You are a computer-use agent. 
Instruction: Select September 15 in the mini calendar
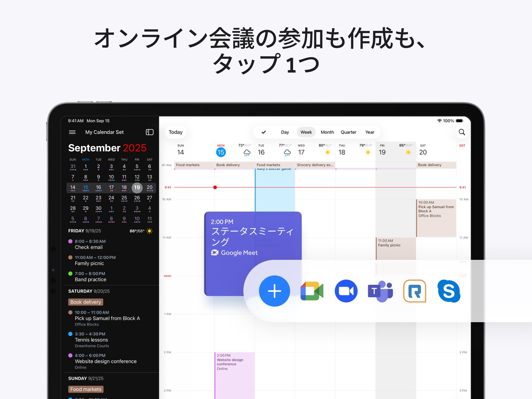click(86, 187)
